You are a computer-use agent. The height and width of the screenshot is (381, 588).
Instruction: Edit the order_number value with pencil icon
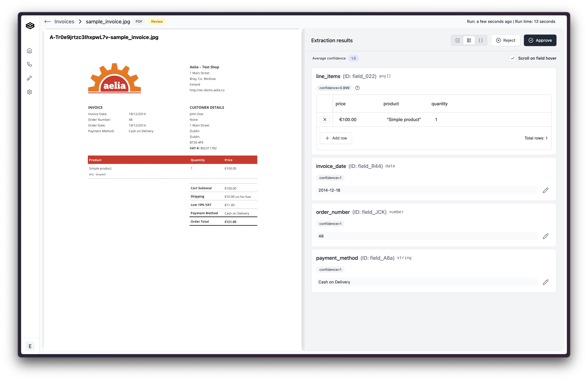545,236
